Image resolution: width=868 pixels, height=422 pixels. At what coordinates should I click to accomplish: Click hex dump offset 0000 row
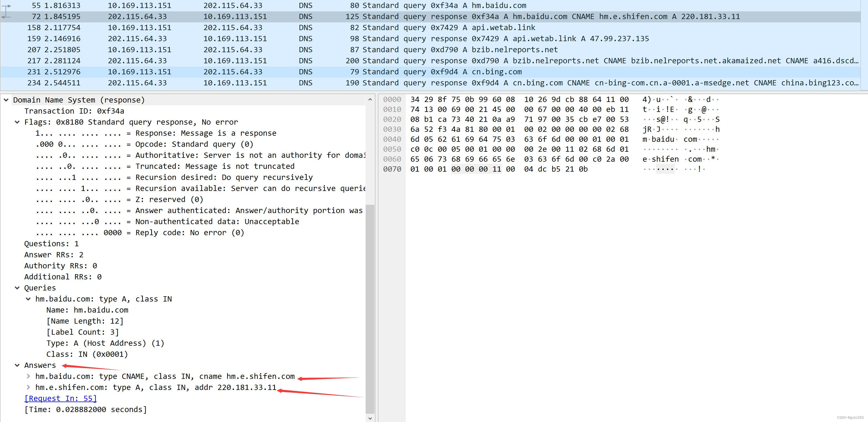point(392,99)
